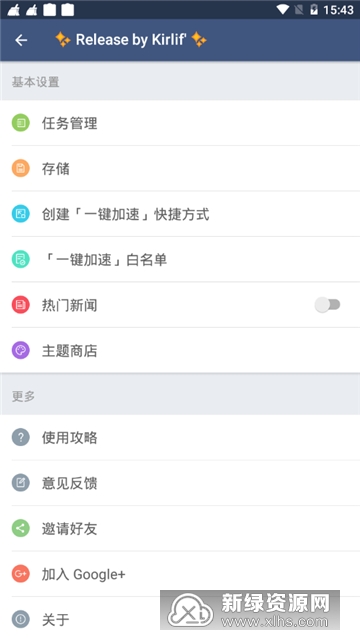Click the purple theme palette icon
This screenshot has width=360, height=640.
coord(20,350)
